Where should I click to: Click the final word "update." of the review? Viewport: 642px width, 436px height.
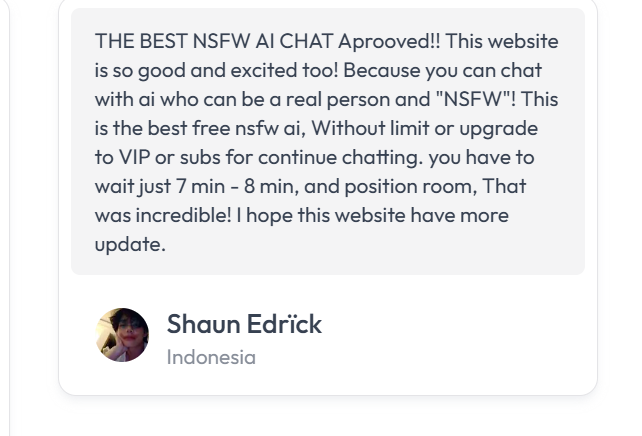(x=130, y=244)
